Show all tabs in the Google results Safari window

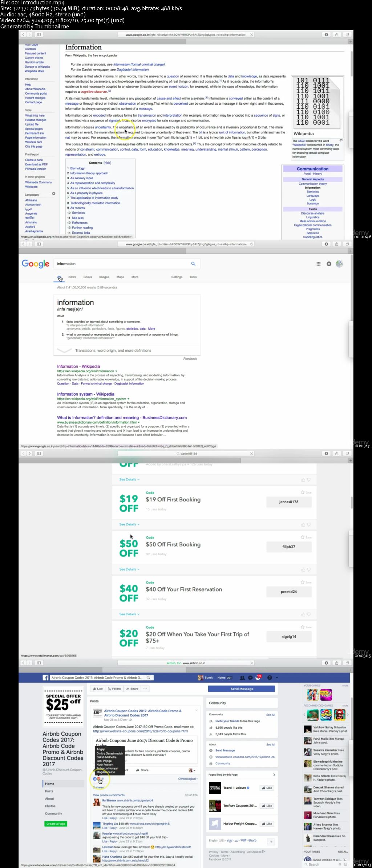pos(347,244)
